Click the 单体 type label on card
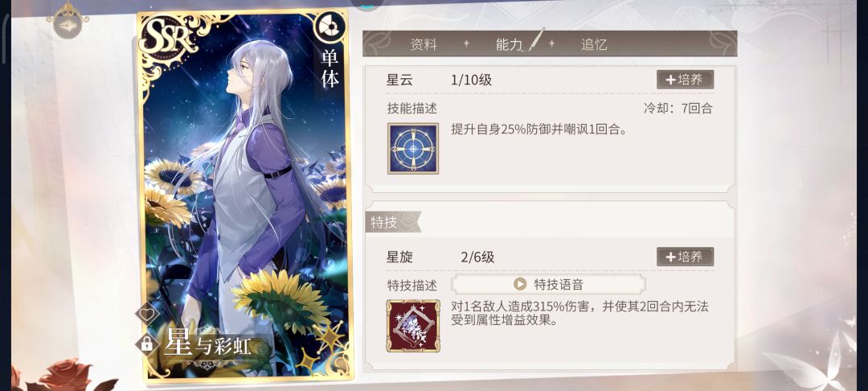This screenshot has height=391, width=868. point(330,69)
